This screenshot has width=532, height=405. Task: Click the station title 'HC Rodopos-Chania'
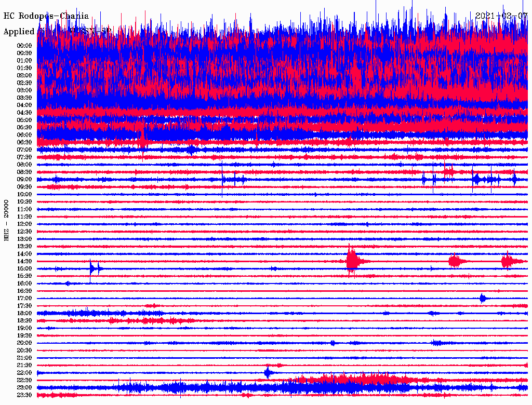(46, 16)
